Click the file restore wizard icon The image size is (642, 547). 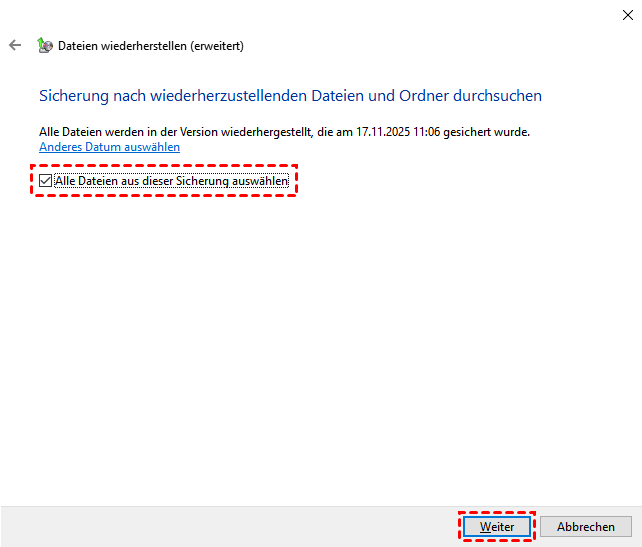(x=44, y=45)
